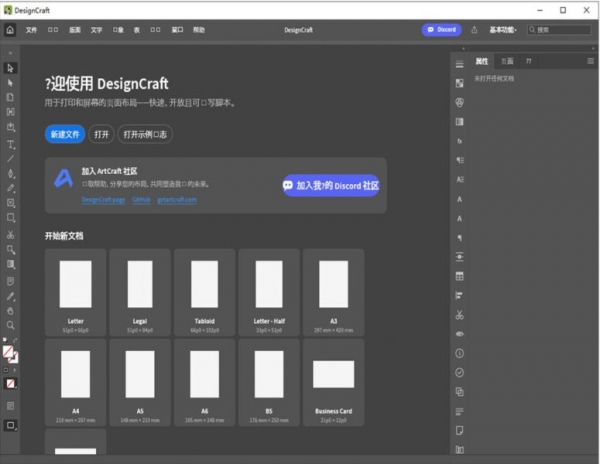Viewport: 600px width, 464px height.
Task: Click the 新建文件 button
Action: (x=65, y=134)
